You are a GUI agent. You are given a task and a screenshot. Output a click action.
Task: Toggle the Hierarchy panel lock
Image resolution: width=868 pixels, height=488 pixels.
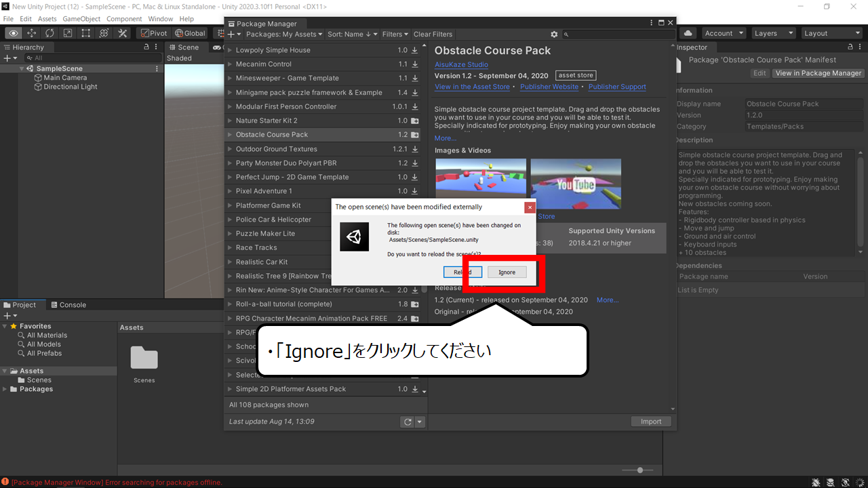(146, 47)
